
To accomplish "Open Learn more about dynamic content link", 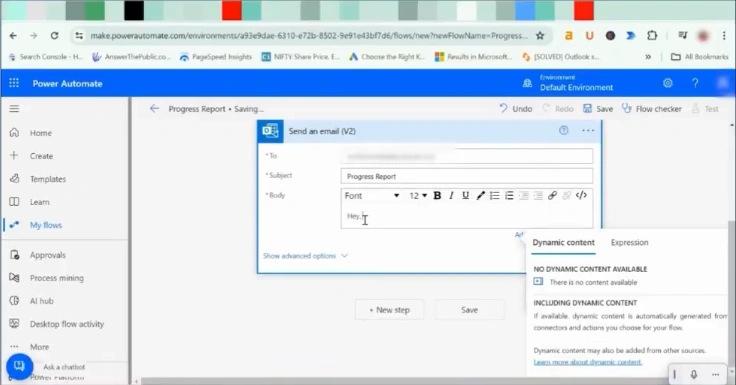I will [588, 362].
